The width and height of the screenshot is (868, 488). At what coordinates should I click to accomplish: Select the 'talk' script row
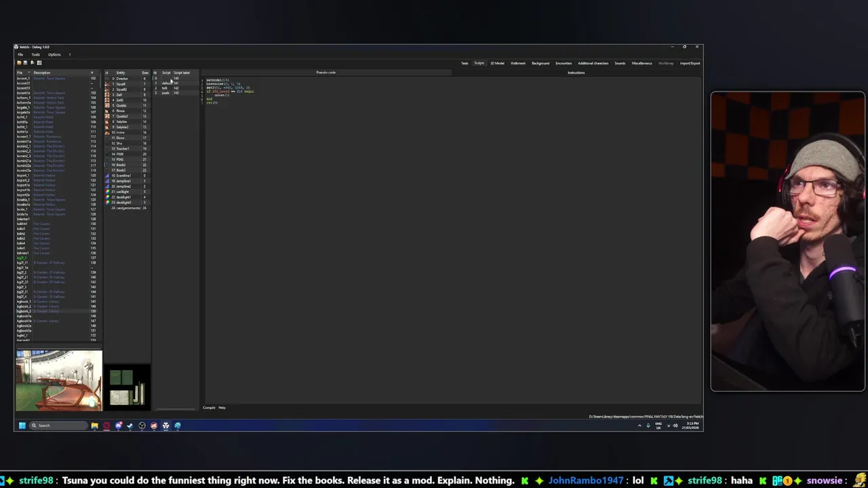175,88
